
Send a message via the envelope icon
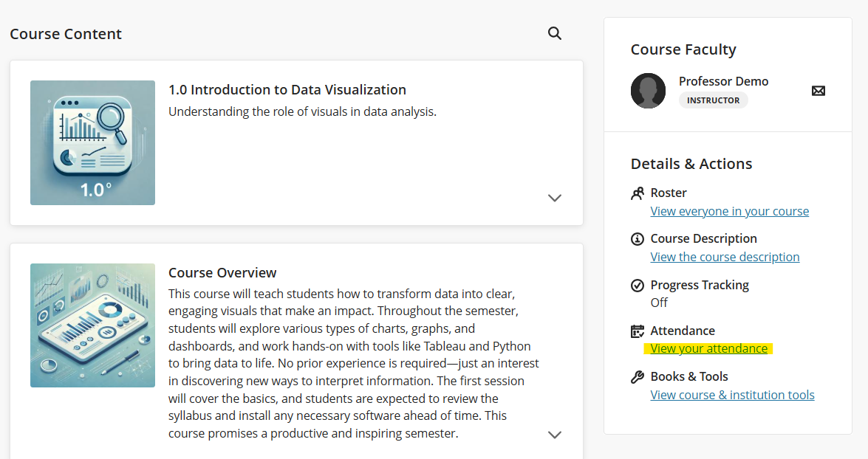pos(818,91)
